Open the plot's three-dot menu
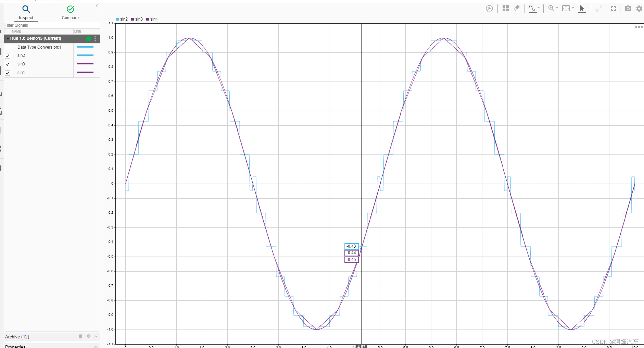The height and width of the screenshot is (348, 644). click(x=639, y=27)
